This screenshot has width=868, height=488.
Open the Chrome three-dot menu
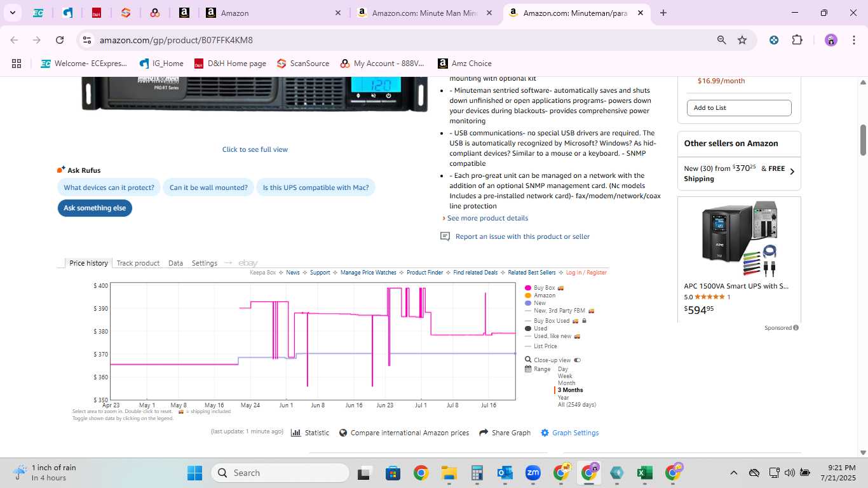[853, 40]
